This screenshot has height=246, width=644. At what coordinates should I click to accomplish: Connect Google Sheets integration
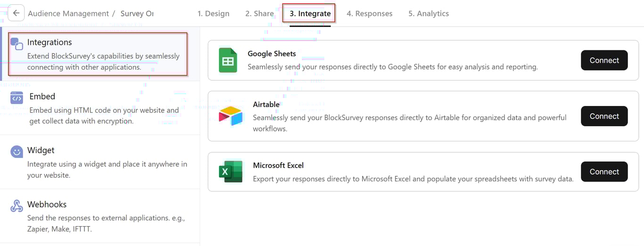tap(604, 60)
